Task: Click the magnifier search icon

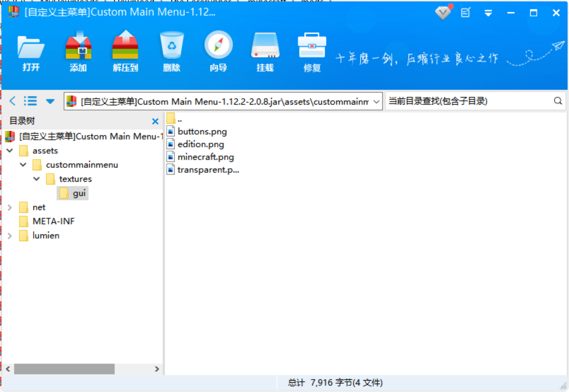Action: point(558,101)
